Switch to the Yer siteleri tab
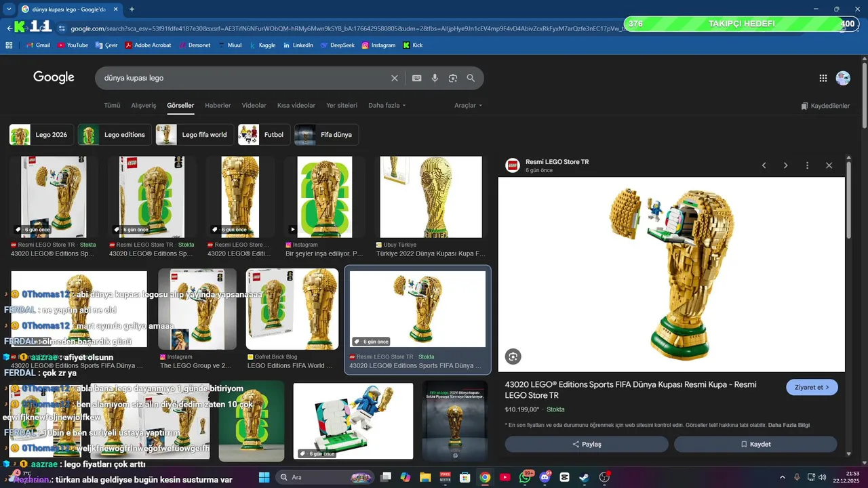 coord(342,106)
